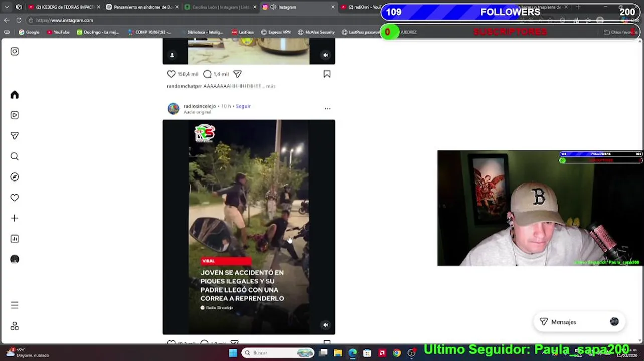
Task: Open comments on the 1,4 mil post
Action: click(x=207, y=74)
